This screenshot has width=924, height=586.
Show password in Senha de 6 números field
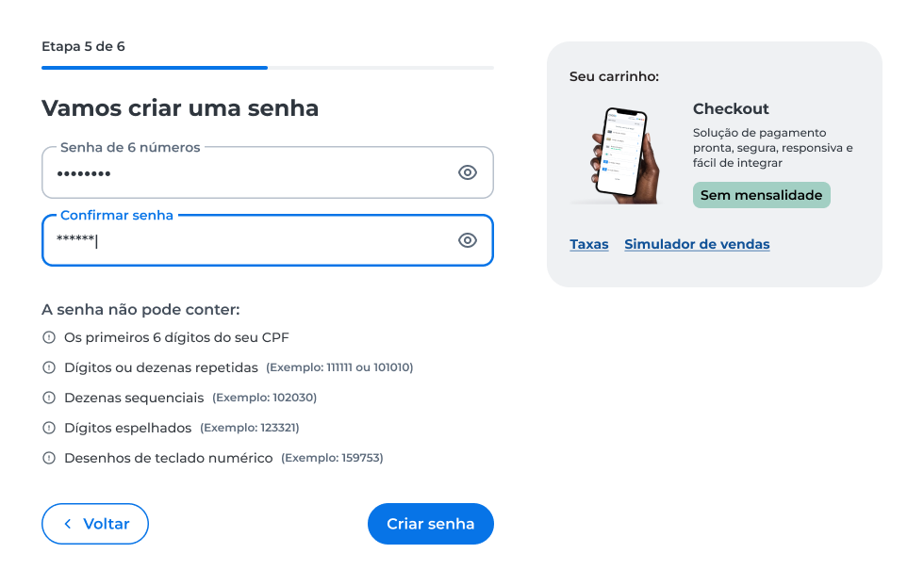click(x=468, y=172)
